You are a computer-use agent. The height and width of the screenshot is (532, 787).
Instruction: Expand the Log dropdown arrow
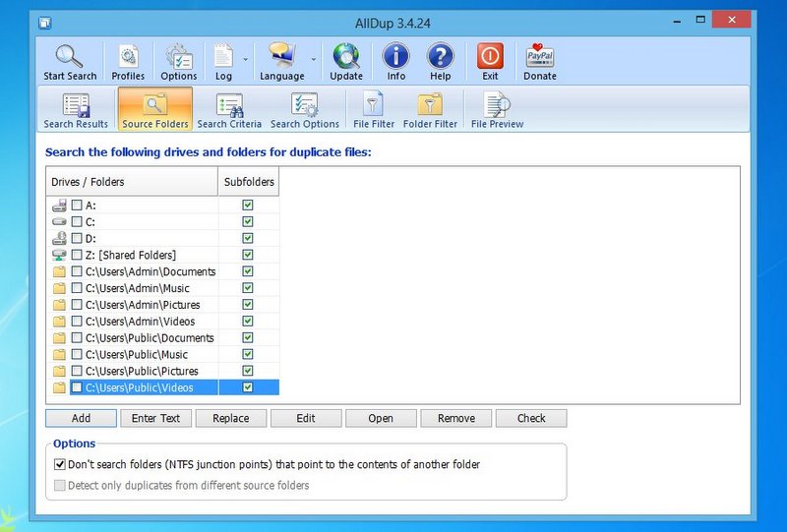click(245, 59)
